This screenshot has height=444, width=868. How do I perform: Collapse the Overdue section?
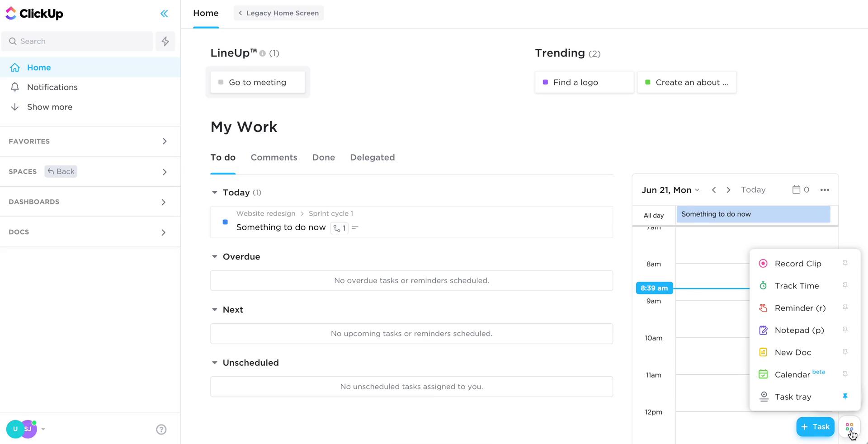tap(214, 257)
